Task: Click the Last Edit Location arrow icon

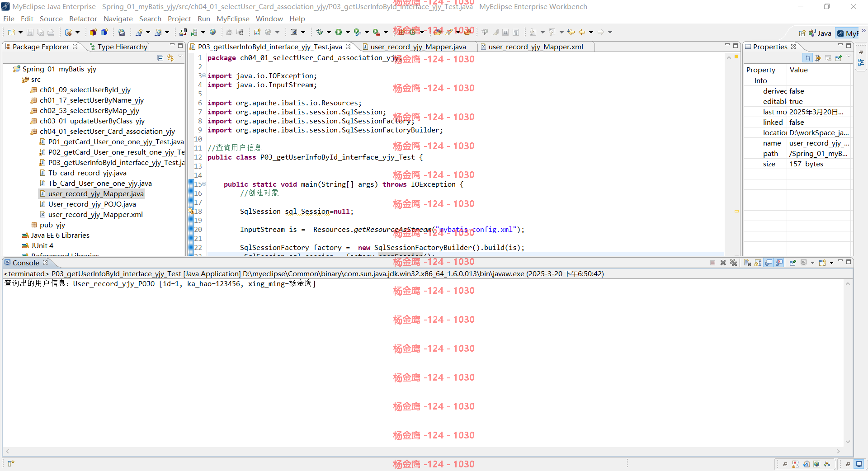Action: [x=571, y=32]
